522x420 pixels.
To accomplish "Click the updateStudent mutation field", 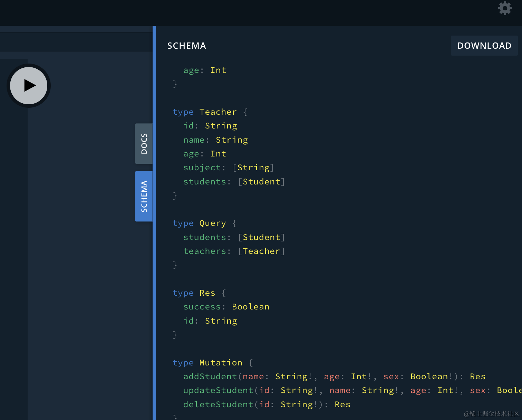I will pos(218,390).
